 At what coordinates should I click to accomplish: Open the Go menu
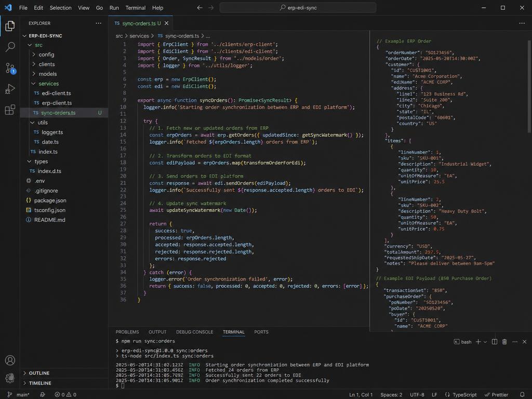pyautogui.click(x=99, y=7)
